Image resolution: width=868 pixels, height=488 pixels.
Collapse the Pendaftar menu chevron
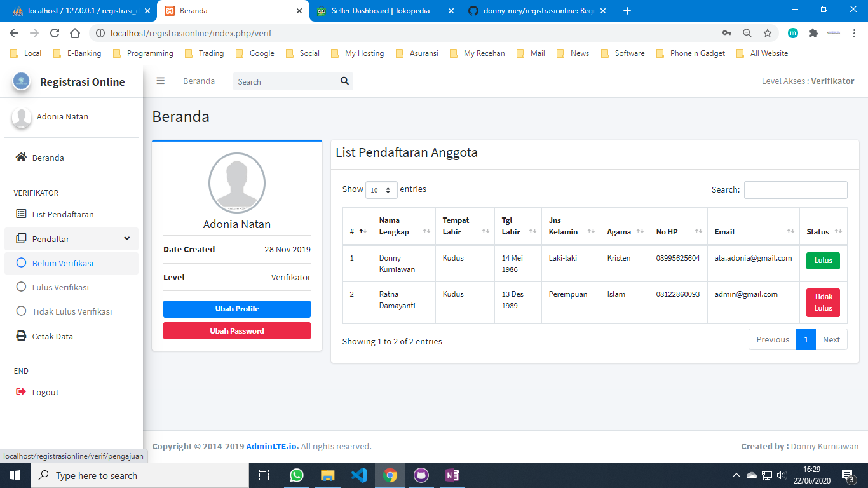coord(127,238)
